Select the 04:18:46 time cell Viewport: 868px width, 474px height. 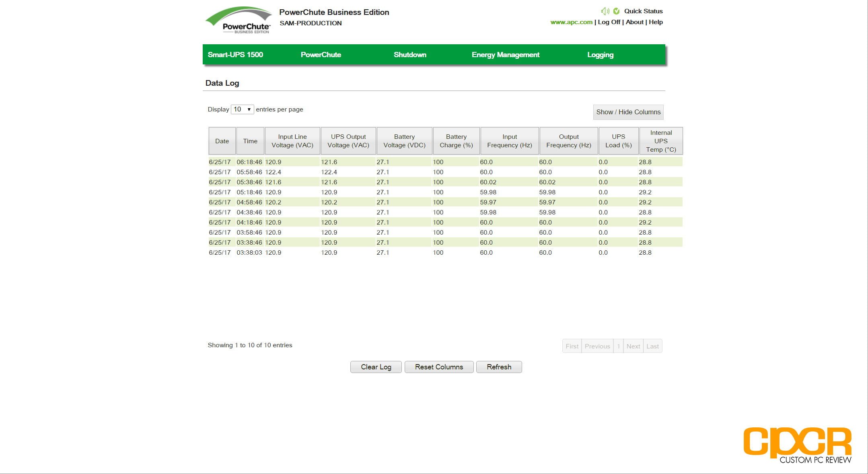coord(249,223)
